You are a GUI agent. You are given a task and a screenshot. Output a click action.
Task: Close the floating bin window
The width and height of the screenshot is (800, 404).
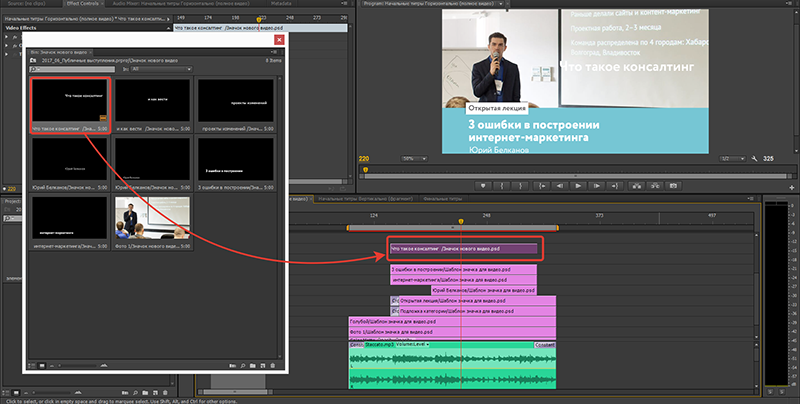[x=280, y=40]
